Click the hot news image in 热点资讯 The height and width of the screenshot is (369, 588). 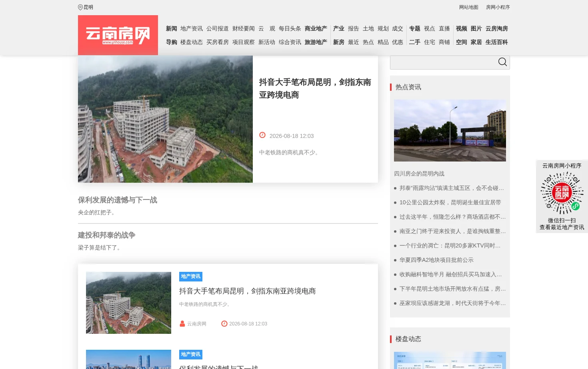(x=450, y=130)
